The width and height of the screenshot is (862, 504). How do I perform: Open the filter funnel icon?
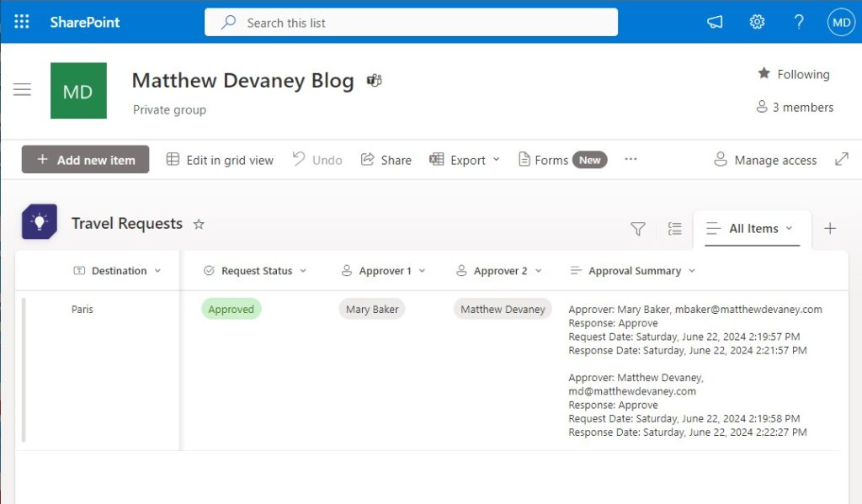point(638,229)
